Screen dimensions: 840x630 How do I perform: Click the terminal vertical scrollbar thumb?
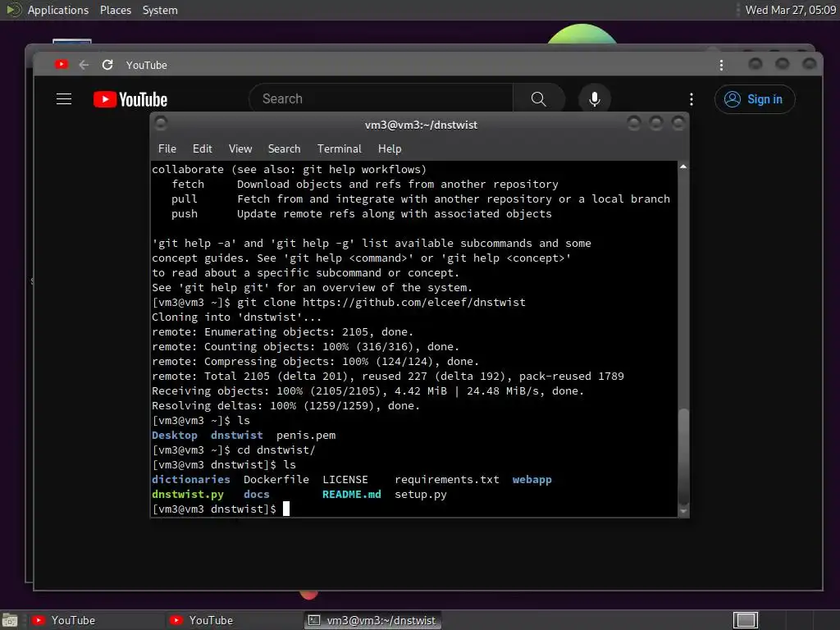(x=683, y=456)
